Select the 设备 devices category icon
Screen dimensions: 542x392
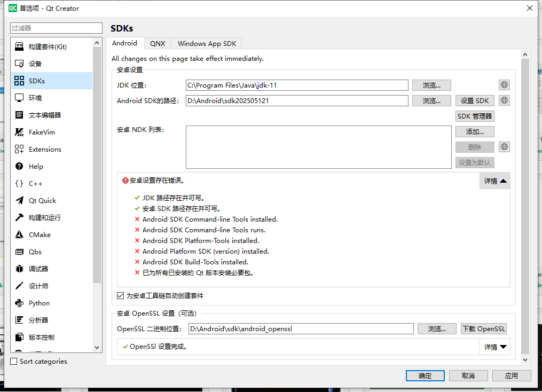(19, 64)
